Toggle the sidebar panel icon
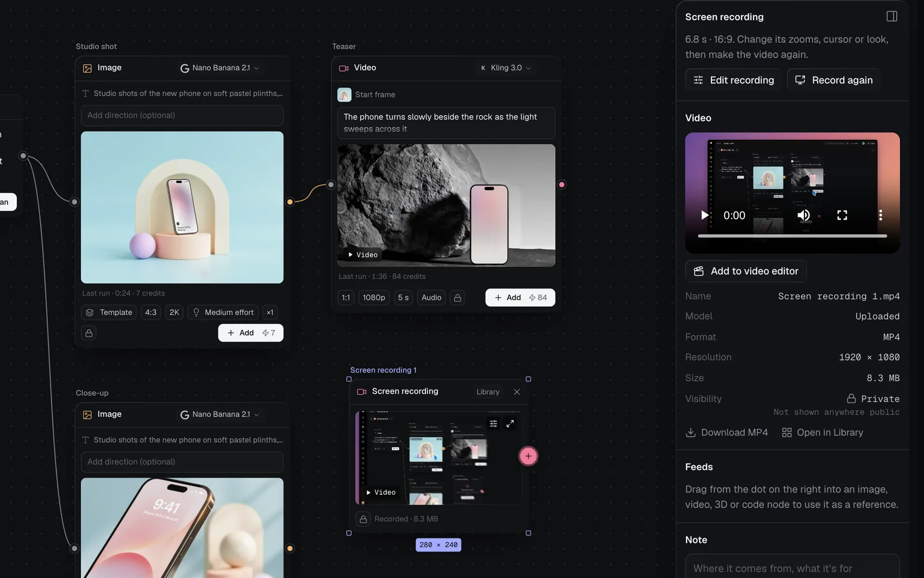The image size is (924, 578). [892, 16]
